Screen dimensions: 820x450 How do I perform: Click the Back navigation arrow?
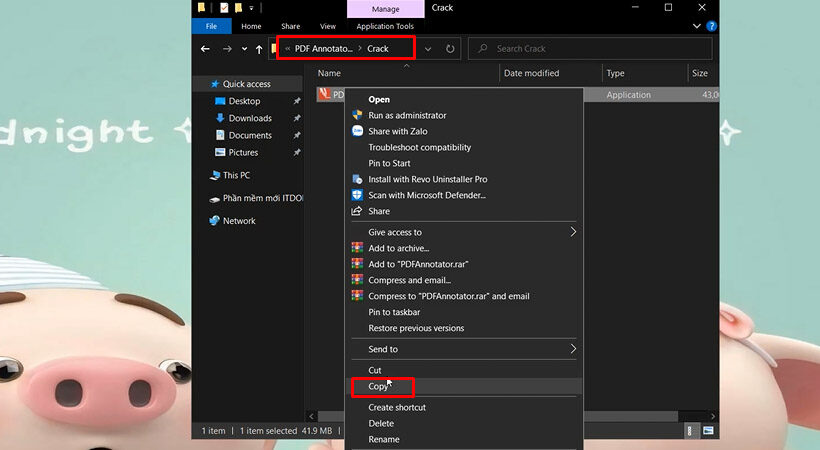[205, 49]
